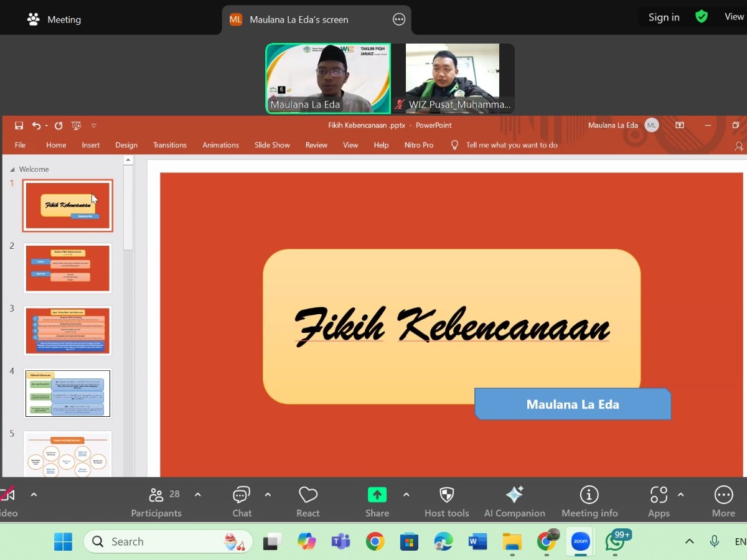Click the Sign in button
The height and width of the screenshot is (560, 747).
click(664, 17)
